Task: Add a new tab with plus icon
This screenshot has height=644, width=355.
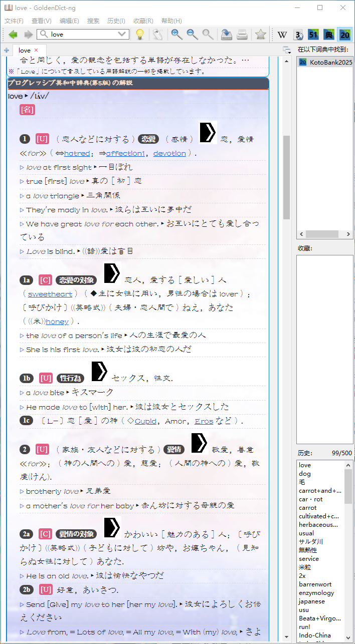Action: [x=7, y=50]
